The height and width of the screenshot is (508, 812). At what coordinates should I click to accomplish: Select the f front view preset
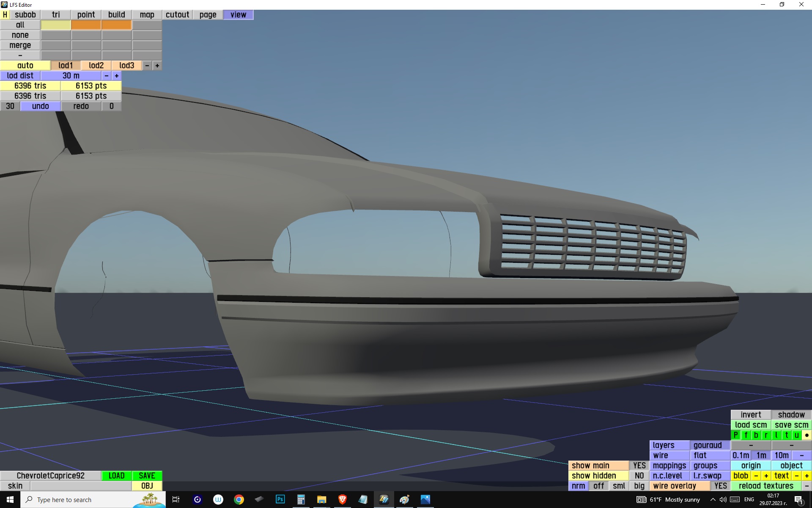coord(746,435)
